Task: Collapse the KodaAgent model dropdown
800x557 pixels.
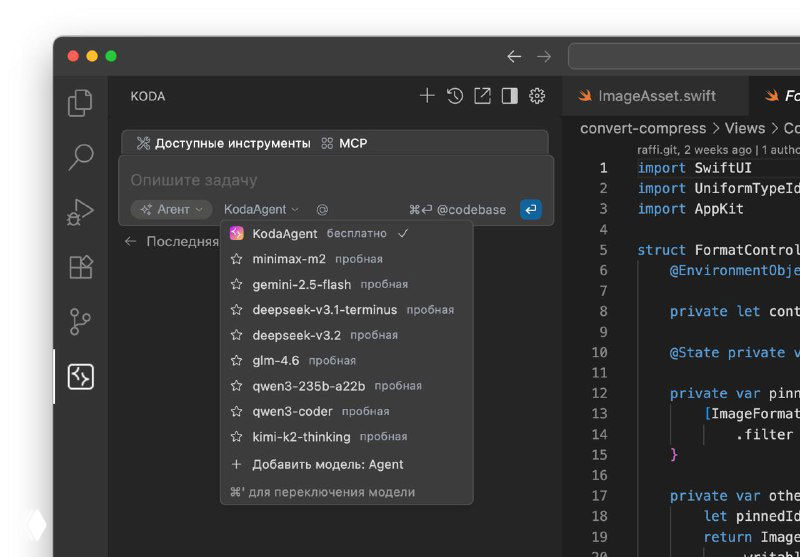Action: 262,210
